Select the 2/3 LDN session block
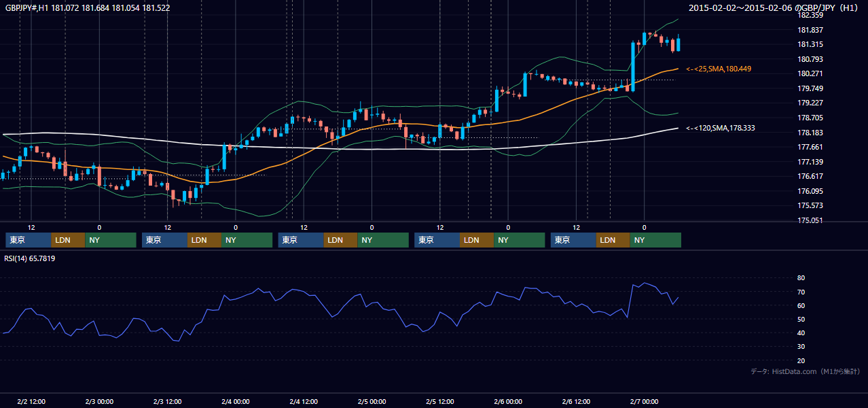This screenshot has height=408, width=868. pos(204,240)
